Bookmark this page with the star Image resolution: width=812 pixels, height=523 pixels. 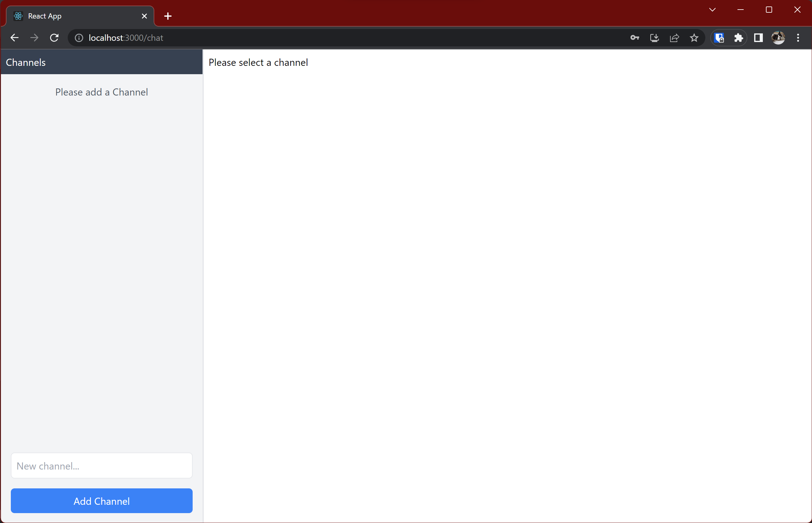(694, 38)
